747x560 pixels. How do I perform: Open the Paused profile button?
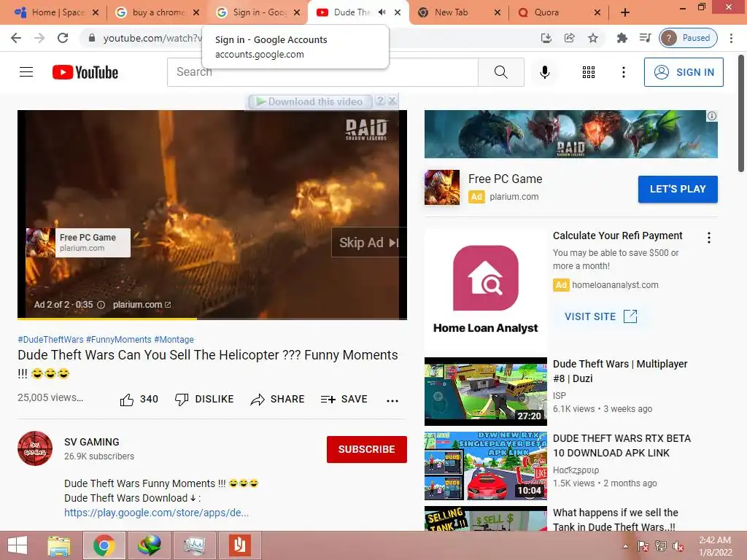coord(688,38)
